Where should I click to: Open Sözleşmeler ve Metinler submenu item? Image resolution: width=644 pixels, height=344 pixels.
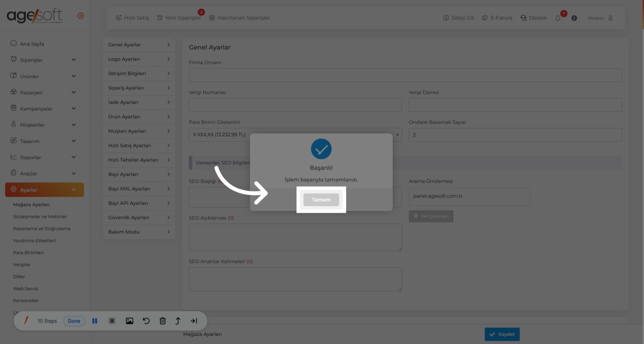(40, 217)
